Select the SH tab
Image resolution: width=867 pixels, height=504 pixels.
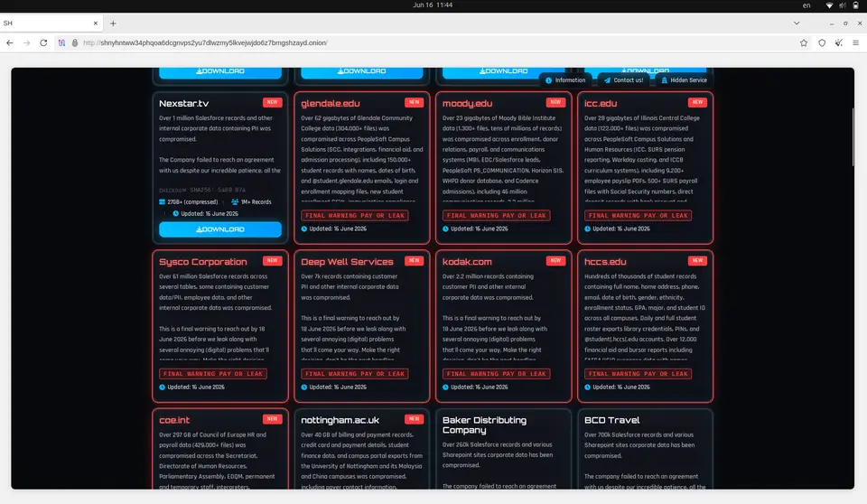pos(51,23)
